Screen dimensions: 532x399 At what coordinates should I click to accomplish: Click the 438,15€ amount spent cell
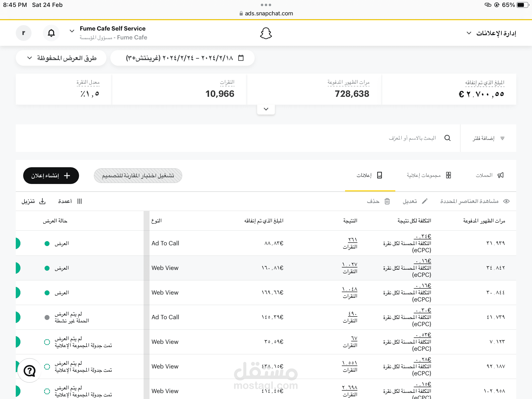tap(272, 366)
